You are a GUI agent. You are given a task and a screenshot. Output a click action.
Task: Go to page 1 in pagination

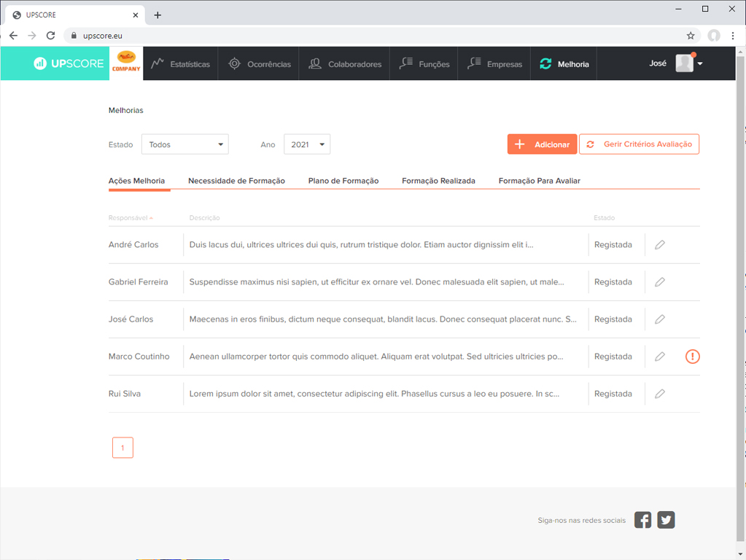point(123,448)
